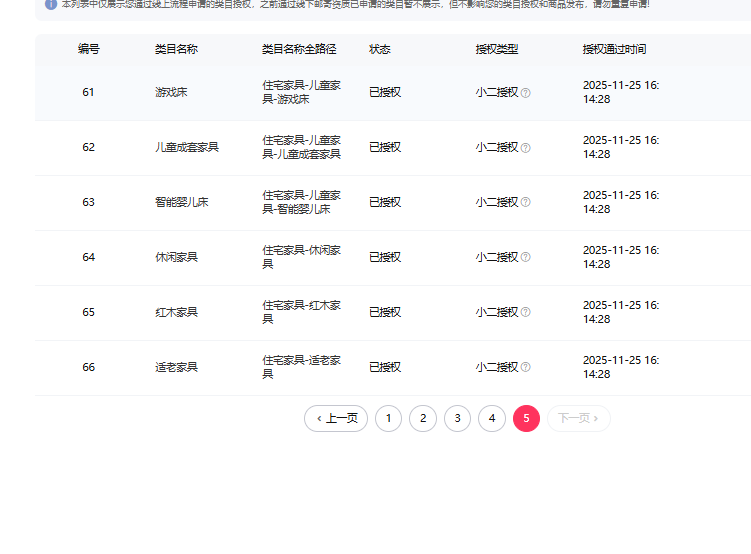This screenshot has height=554, width=751.
Task: Click the disabled 下一页 next page button
Action: click(578, 418)
